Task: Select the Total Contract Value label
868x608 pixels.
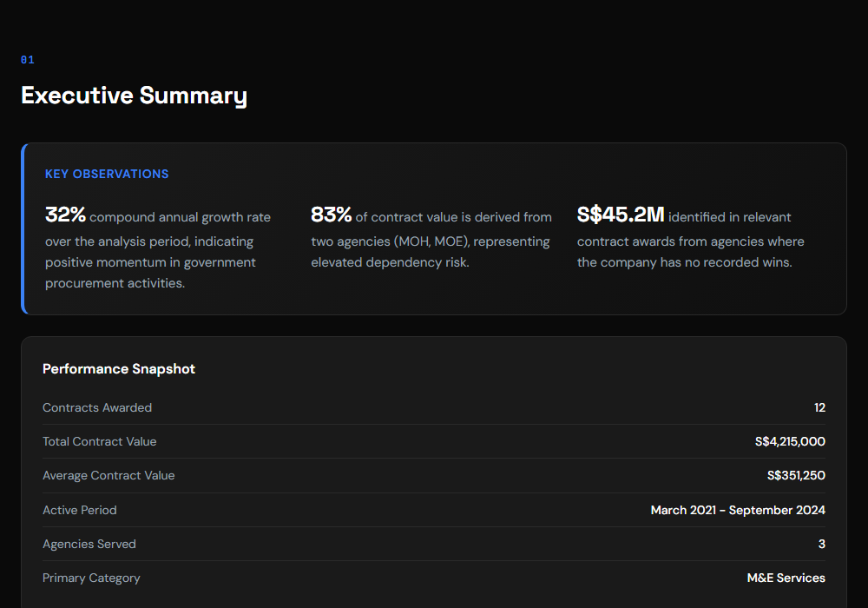Action: click(100, 441)
